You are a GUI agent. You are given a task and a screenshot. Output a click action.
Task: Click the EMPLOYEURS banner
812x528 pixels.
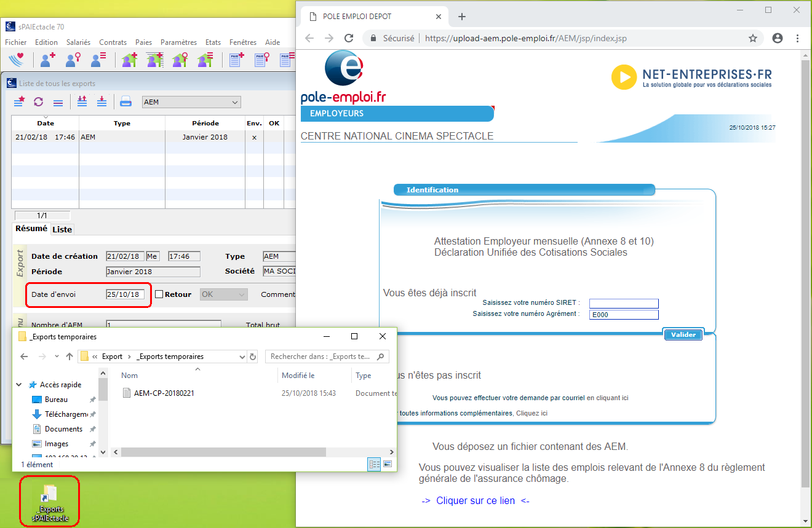point(397,114)
